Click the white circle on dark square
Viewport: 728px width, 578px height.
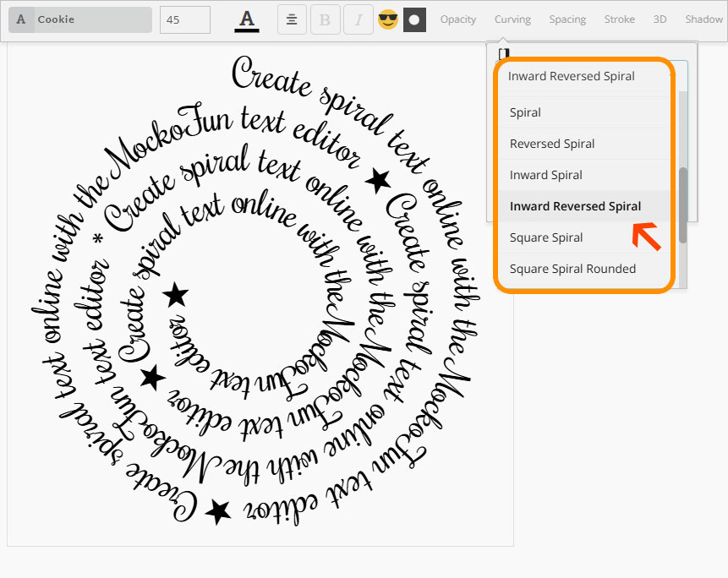click(414, 19)
